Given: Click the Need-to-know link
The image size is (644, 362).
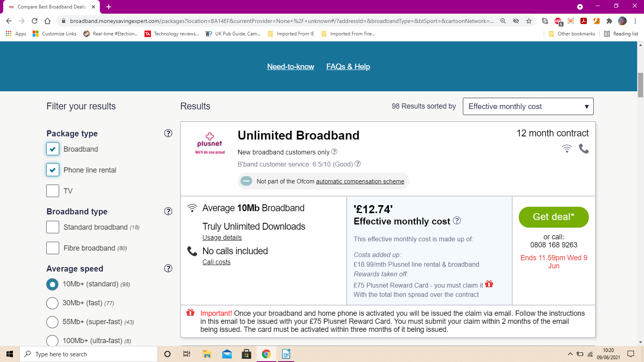Looking at the screenshot, I should (291, 66).
